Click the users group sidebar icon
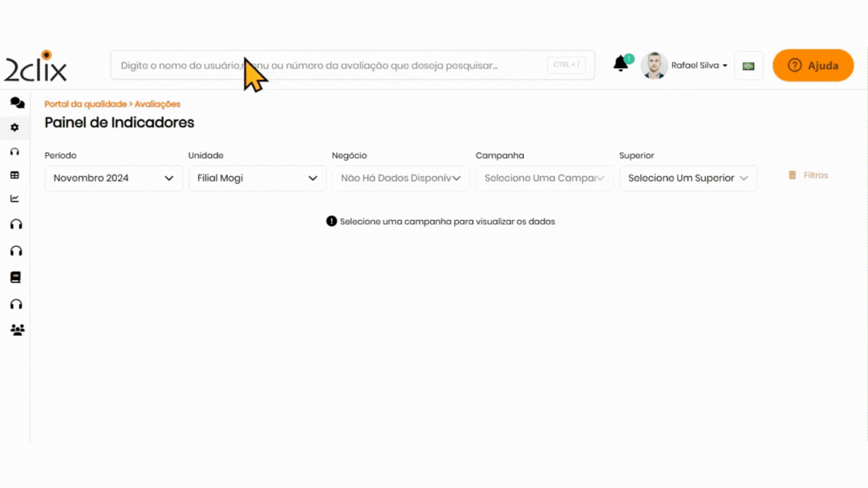 point(17,330)
